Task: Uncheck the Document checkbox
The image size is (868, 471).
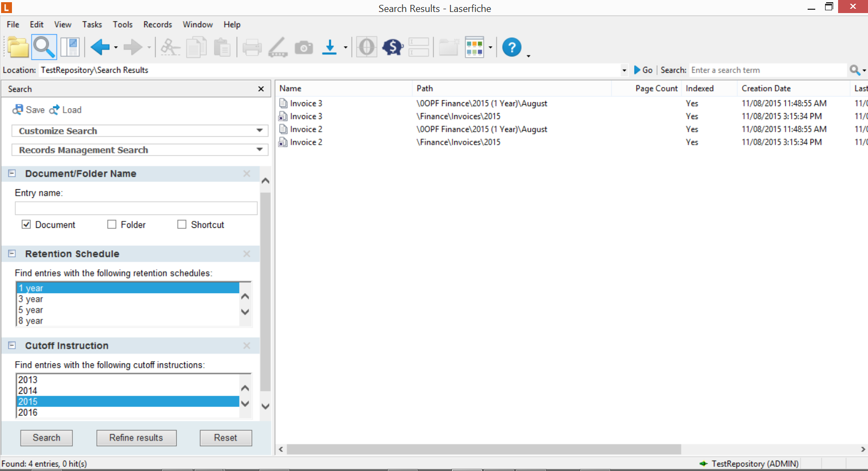Action: [x=26, y=225]
